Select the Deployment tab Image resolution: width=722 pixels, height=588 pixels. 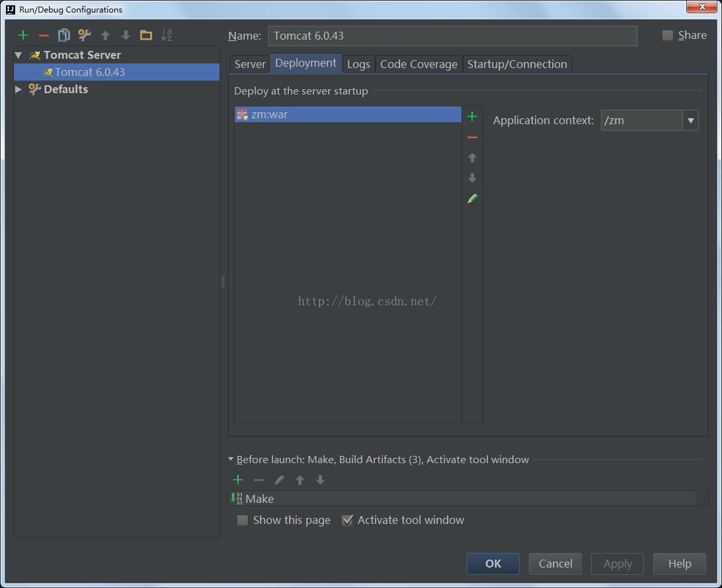pos(305,63)
